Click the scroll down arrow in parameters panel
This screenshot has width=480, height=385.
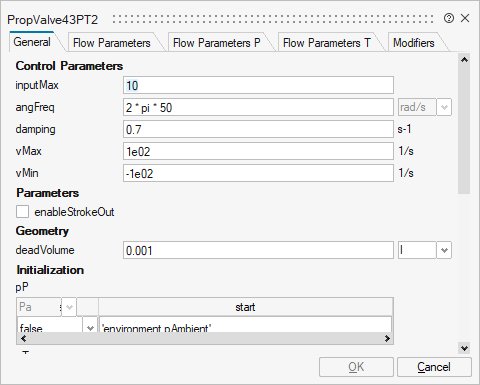coord(464,348)
